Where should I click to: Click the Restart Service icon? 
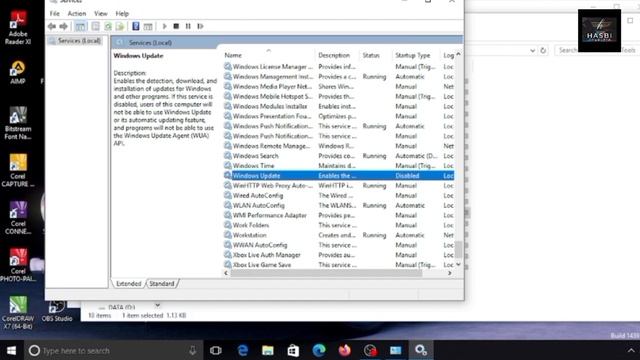point(200,27)
